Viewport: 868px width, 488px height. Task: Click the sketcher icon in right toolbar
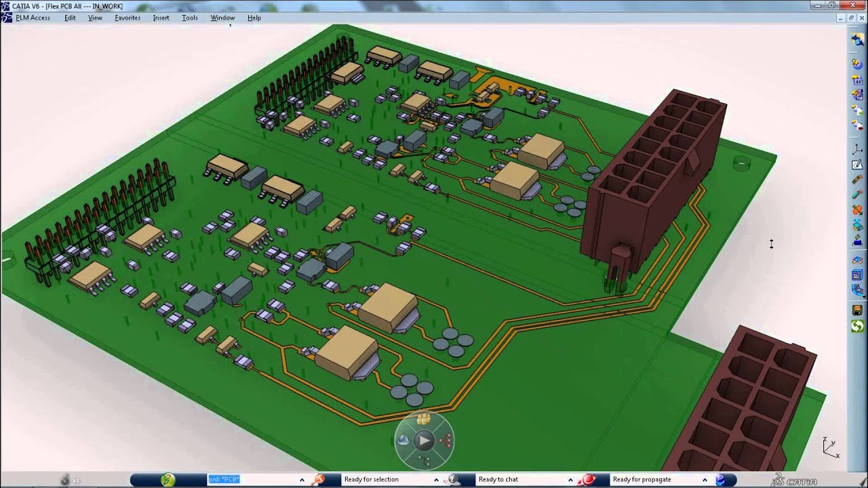point(858,165)
